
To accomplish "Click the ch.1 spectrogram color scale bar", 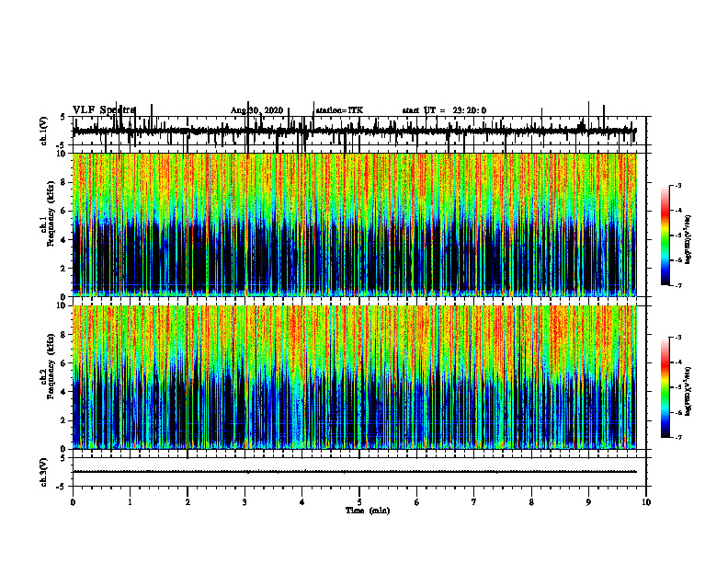I will click(x=665, y=236).
